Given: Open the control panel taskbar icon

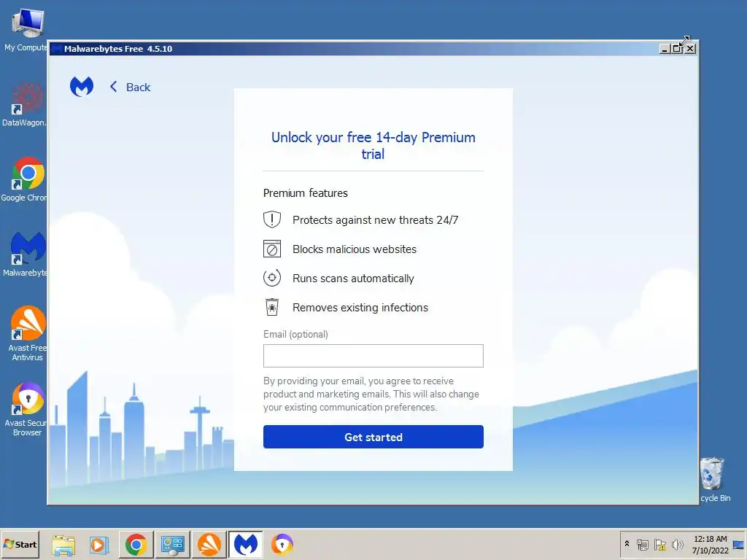Looking at the screenshot, I should pos(172,544).
